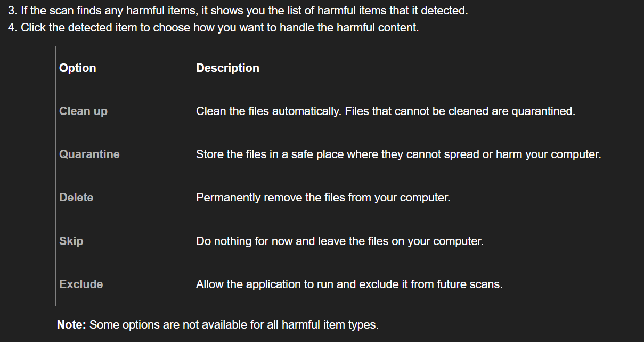Click the "Exclude" option term
The width and height of the screenshot is (644, 342).
pyautogui.click(x=81, y=284)
